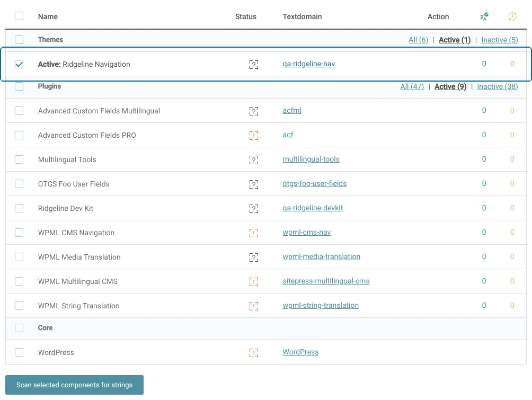Show all 47 plugins filter
The width and height of the screenshot is (532, 400).
[412, 86]
